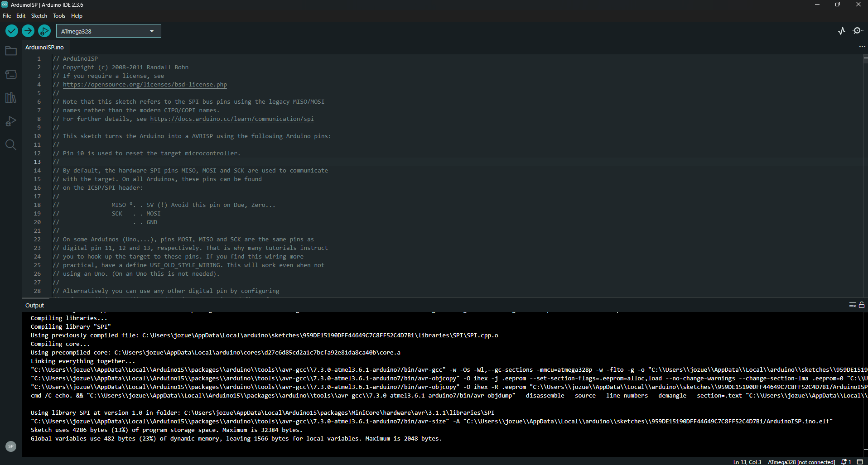Click the 'Alternatively you can use any other' comment
This screenshot has width=868, height=465.
point(166,291)
